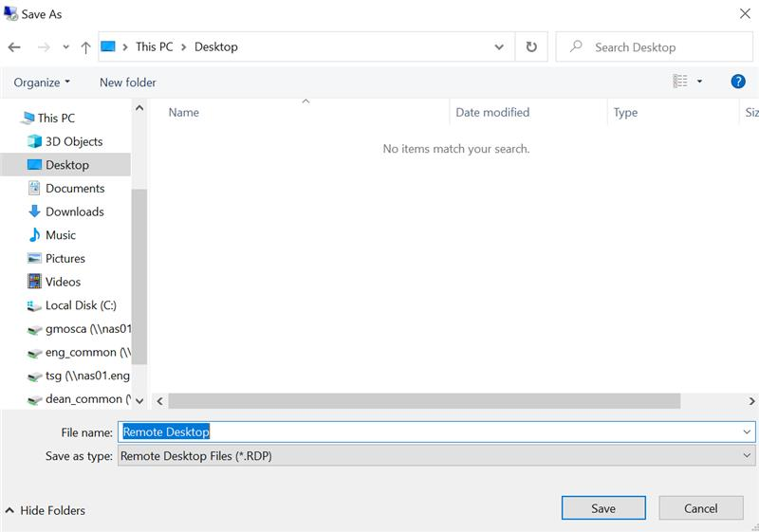Open Downloads folder in sidebar
The height and width of the screenshot is (532, 759).
74,211
